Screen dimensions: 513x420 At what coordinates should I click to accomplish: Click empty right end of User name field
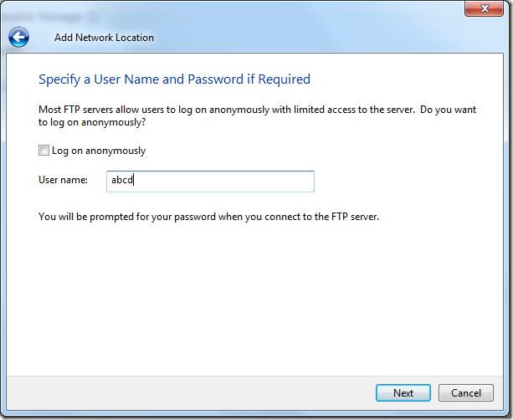[276, 181]
